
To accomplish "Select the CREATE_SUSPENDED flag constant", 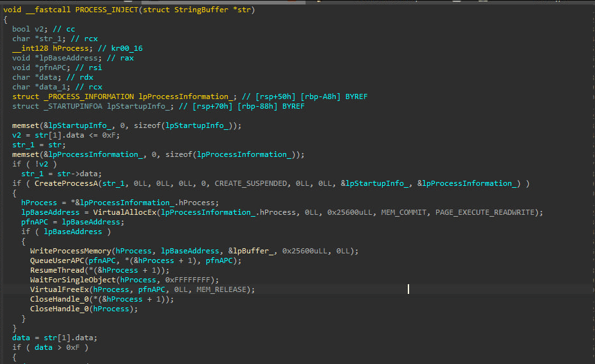I will coord(251,183).
